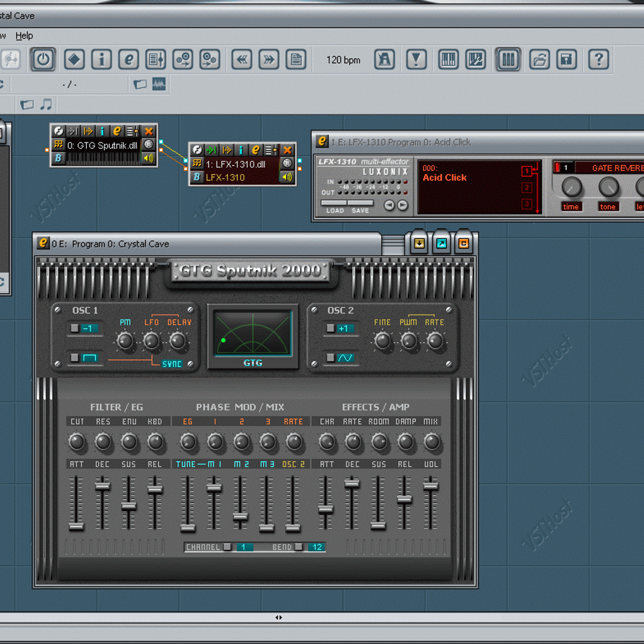Open the BEND range selector showing 12
644x644 pixels.
pos(317,547)
